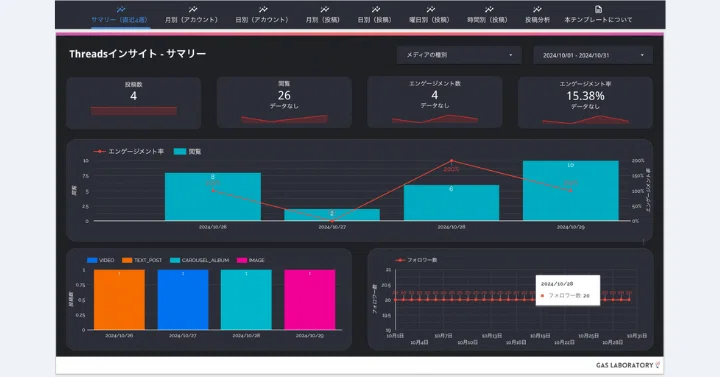Click the CAROUSEL_ALBUM legend swatch

[x=175, y=260]
